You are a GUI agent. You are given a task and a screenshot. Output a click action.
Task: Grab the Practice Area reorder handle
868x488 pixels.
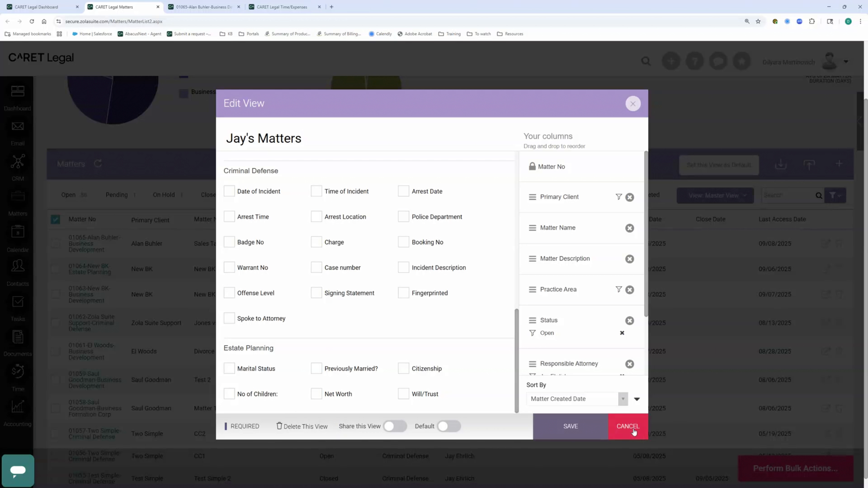pyautogui.click(x=532, y=290)
